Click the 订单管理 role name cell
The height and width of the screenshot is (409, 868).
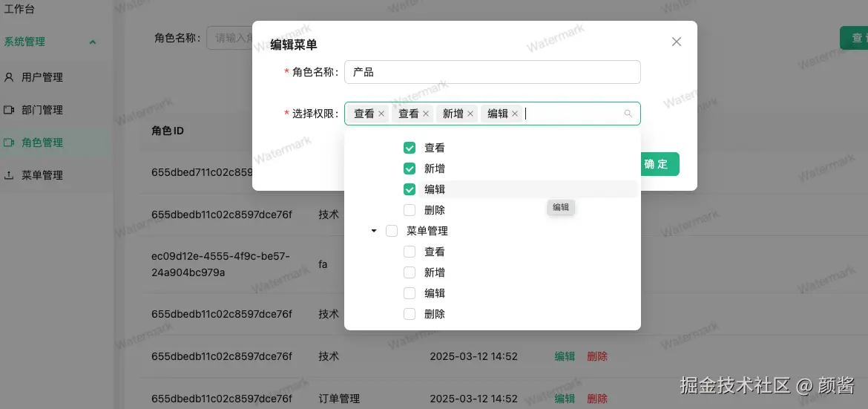click(339, 399)
